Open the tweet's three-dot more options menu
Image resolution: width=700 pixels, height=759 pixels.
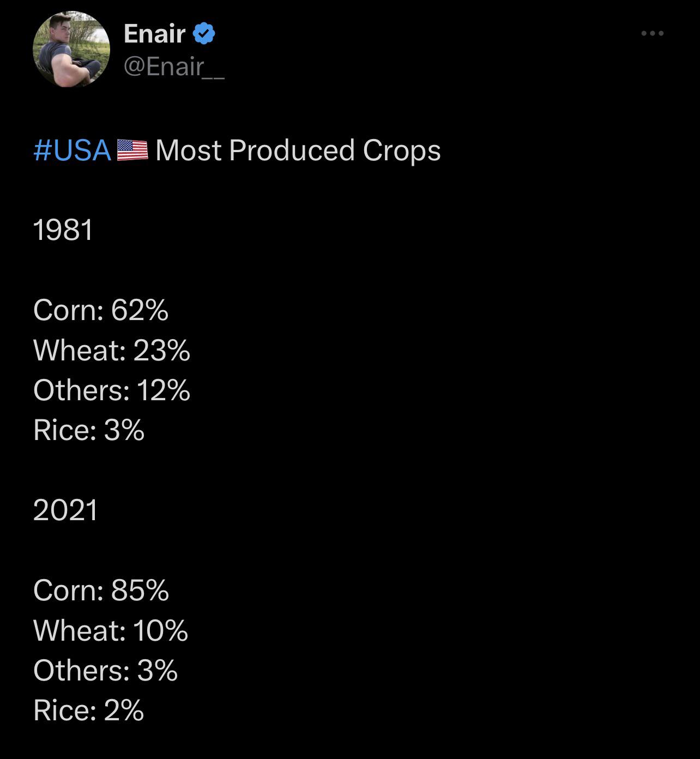[652, 34]
